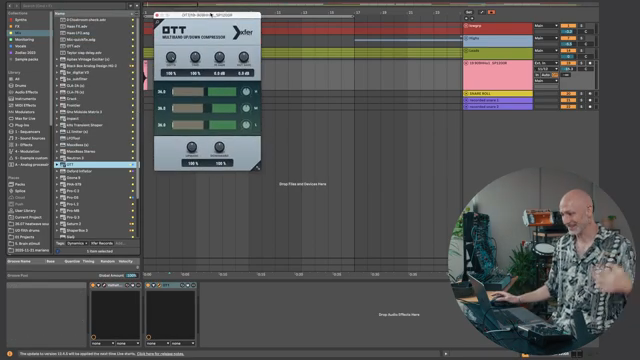Adjust the OTT Depth knob
The width and height of the screenshot is (640, 360).
[x=171, y=57]
